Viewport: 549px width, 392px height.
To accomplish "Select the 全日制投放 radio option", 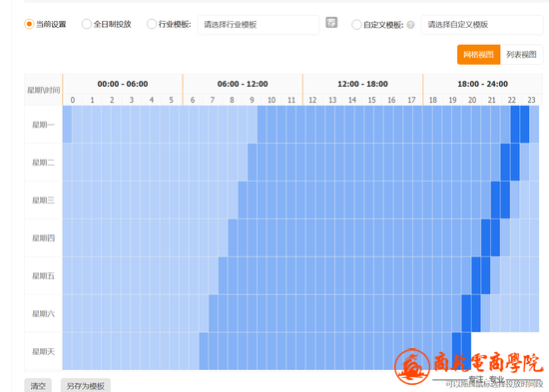I will pos(87,24).
